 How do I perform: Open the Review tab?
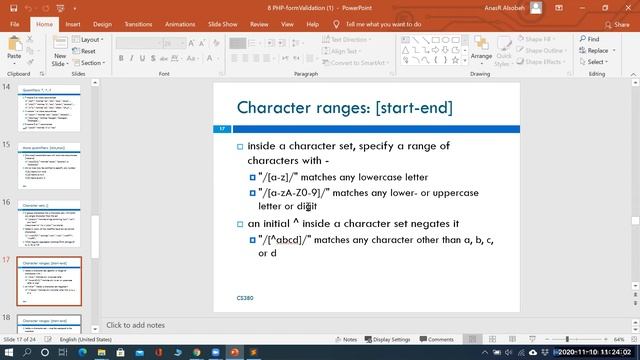click(259, 24)
